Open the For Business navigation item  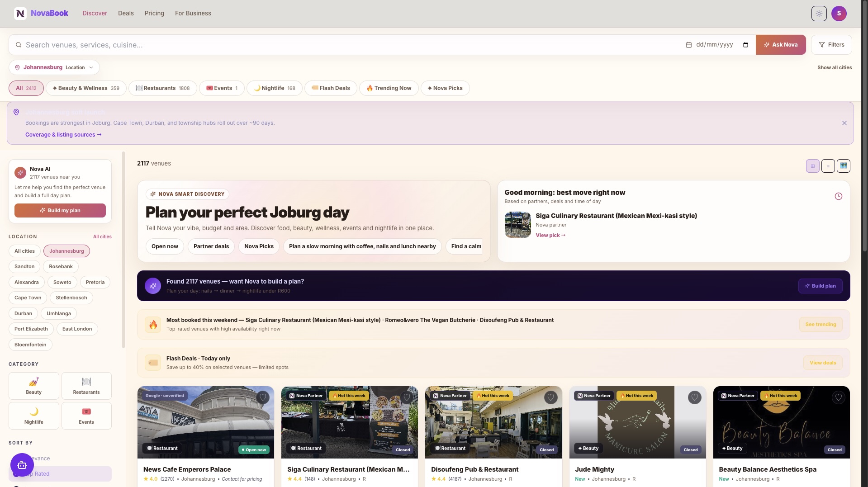pos(193,13)
